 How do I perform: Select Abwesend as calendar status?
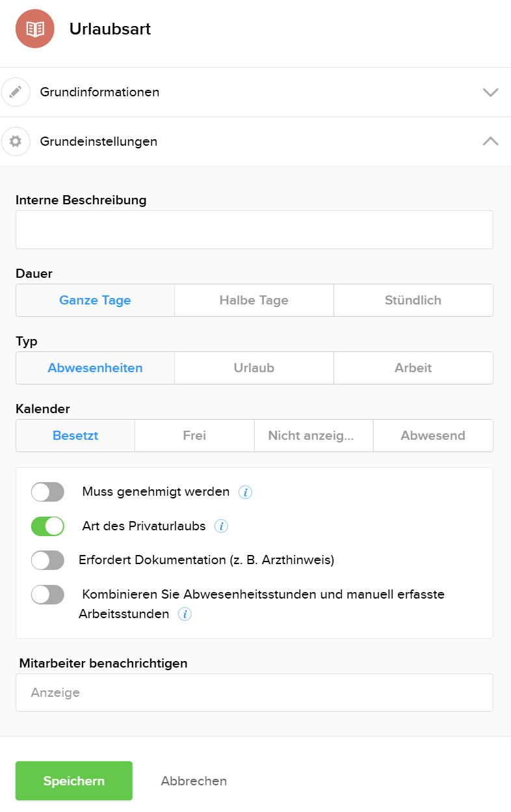[433, 435]
